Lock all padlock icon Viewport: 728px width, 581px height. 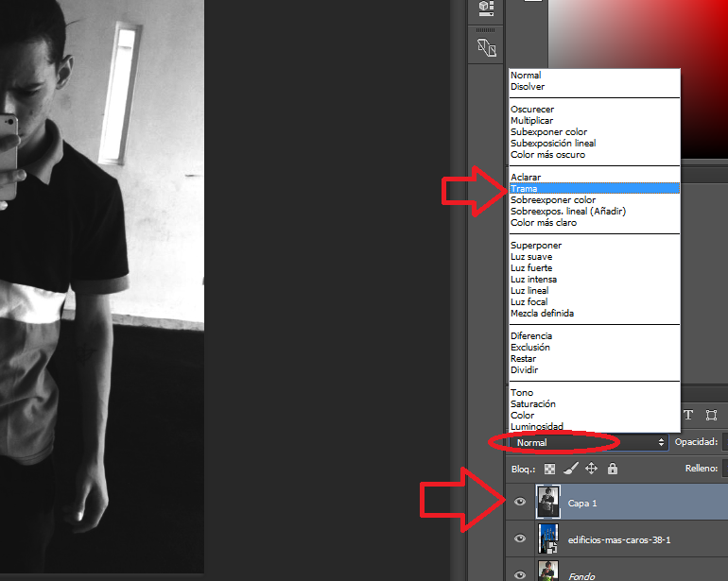[613, 469]
